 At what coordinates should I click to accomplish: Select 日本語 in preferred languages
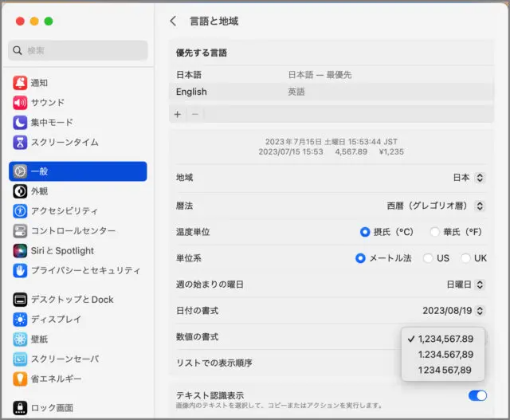tap(331, 75)
